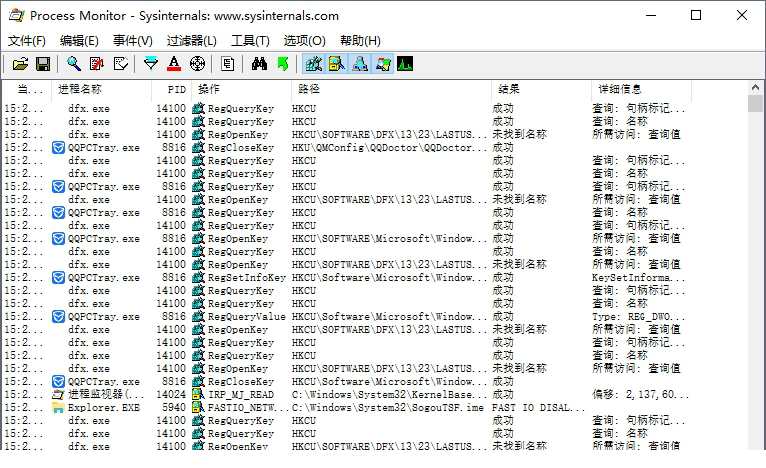Open the 文件(F) menu
The image size is (766, 468).
point(27,41)
